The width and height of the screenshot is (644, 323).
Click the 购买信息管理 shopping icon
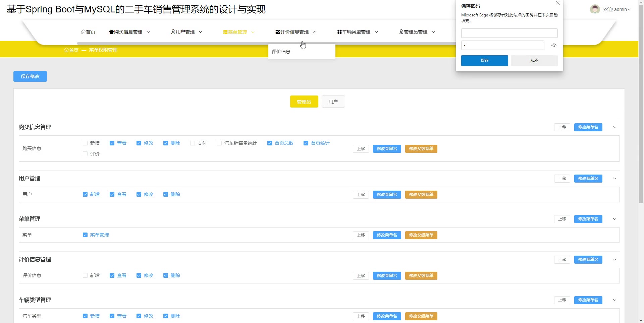coord(111,32)
